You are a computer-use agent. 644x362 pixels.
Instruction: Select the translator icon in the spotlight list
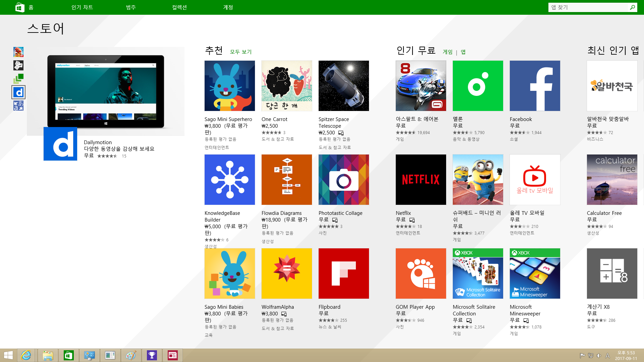(18, 106)
